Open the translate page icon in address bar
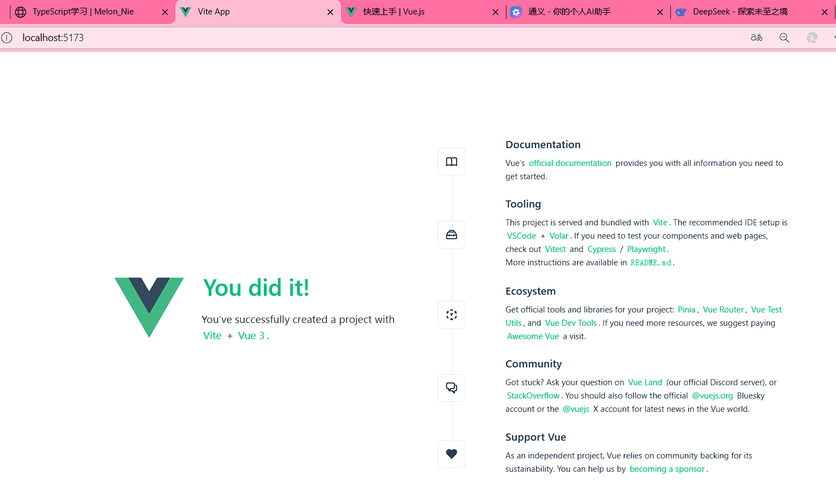This screenshot has width=836, height=504. point(757,38)
